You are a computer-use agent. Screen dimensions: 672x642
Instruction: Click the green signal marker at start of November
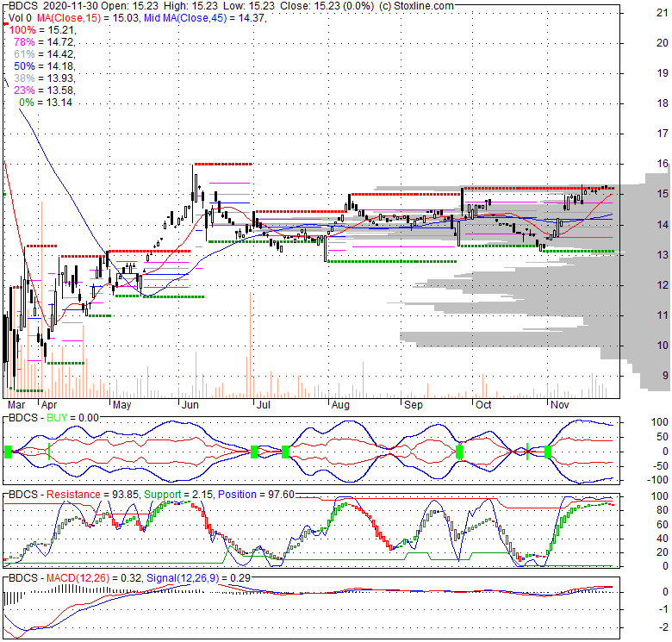coord(548,452)
